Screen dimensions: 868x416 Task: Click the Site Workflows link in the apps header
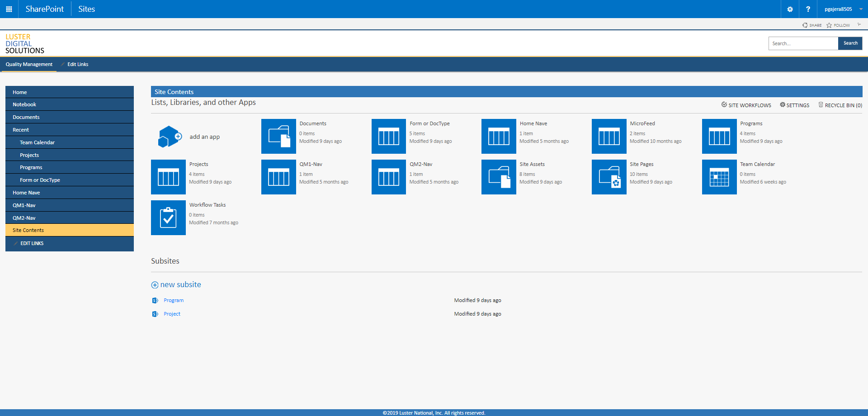pyautogui.click(x=746, y=105)
